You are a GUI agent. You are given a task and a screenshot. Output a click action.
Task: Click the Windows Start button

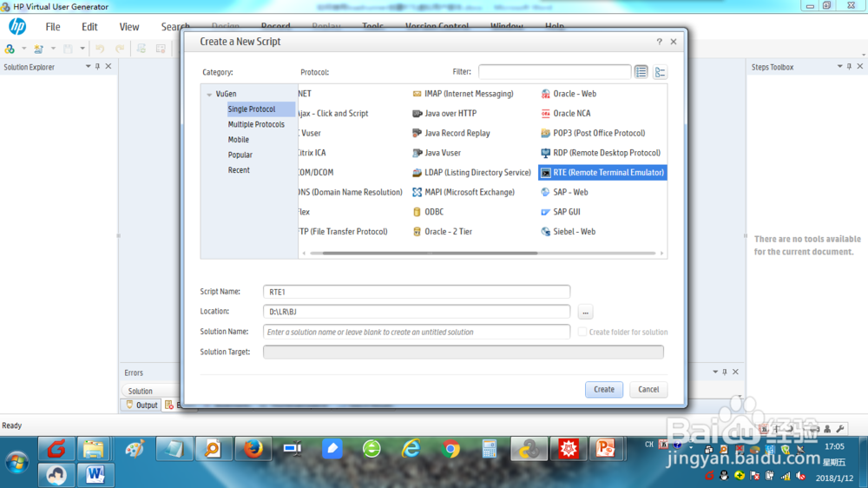point(16,463)
